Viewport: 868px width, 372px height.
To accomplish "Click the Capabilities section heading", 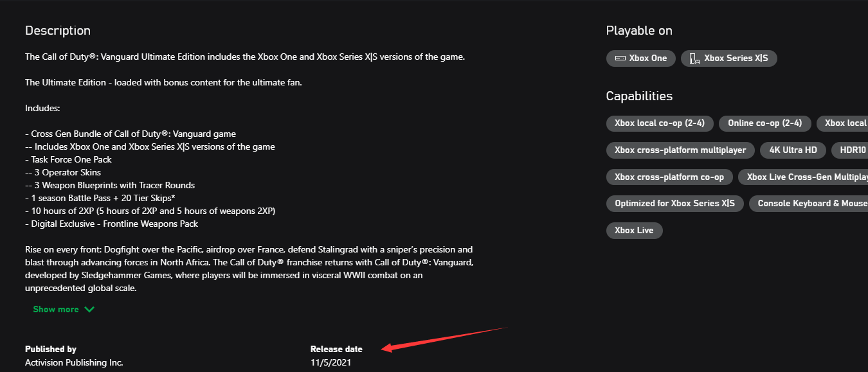I will (x=639, y=96).
